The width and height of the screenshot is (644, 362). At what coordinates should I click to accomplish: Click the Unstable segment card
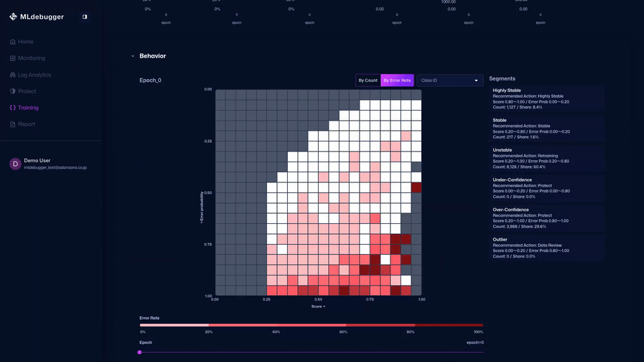coord(547,158)
